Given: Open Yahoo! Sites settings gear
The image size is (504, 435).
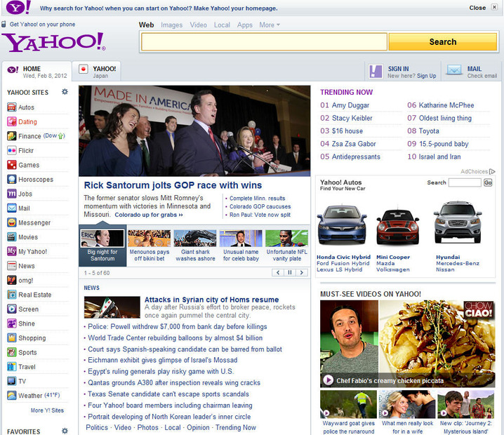Looking at the screenshot, I should [x=65, y=92].
